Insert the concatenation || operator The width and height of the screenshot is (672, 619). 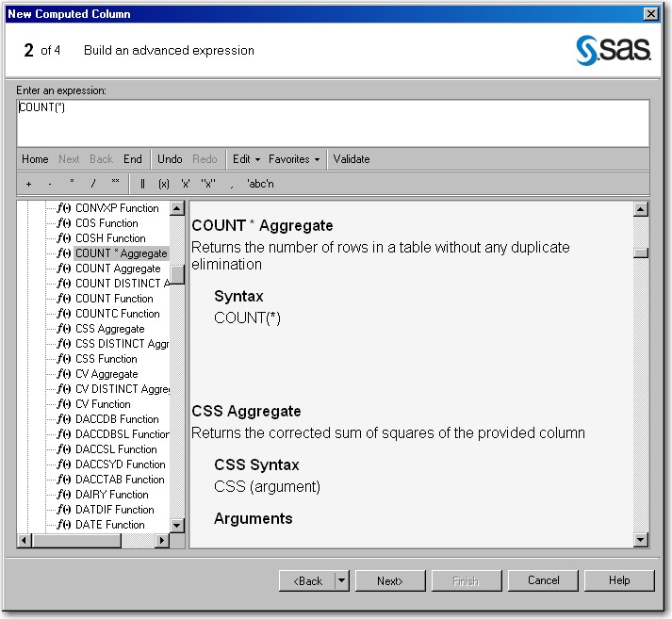click(x=142, y=184)
